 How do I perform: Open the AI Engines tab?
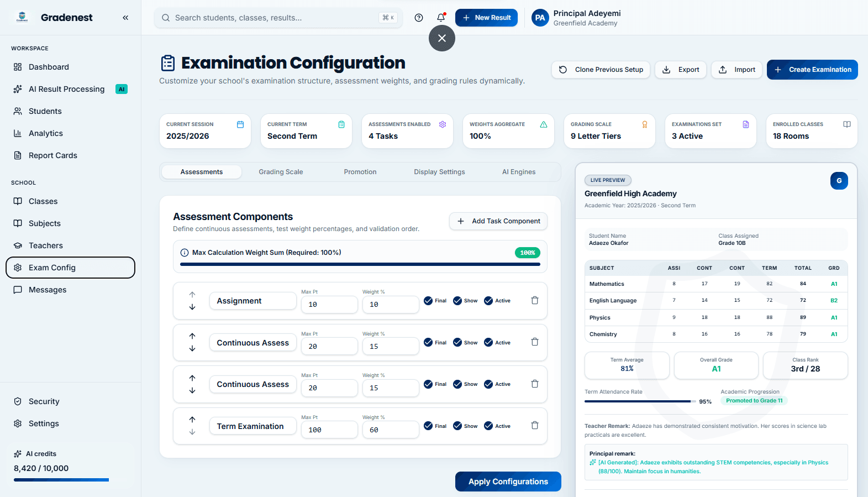click(x=519, y=172)
